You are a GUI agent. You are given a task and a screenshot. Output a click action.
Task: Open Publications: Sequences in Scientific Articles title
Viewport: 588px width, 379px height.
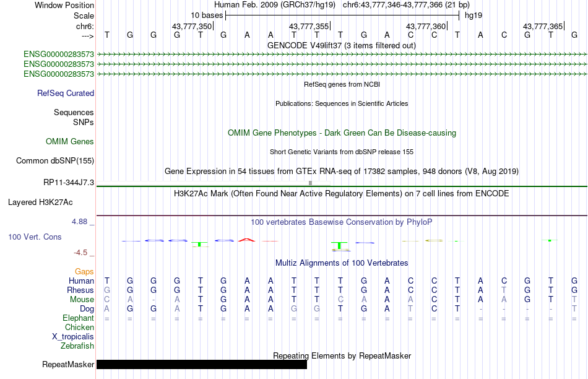tap(342, 103)
